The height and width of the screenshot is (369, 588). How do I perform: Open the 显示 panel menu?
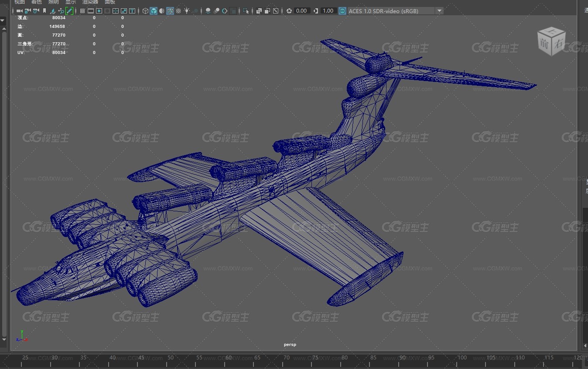point(71,2)
